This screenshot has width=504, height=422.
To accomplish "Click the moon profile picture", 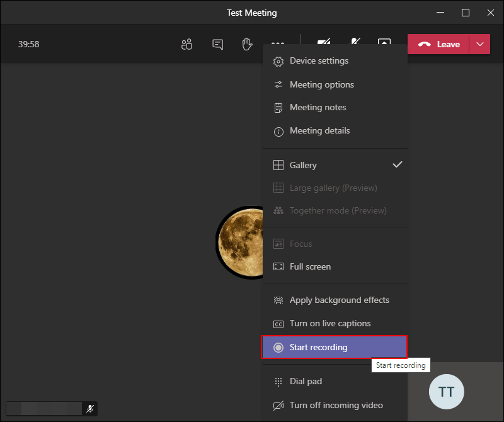I will click(239, 242).
